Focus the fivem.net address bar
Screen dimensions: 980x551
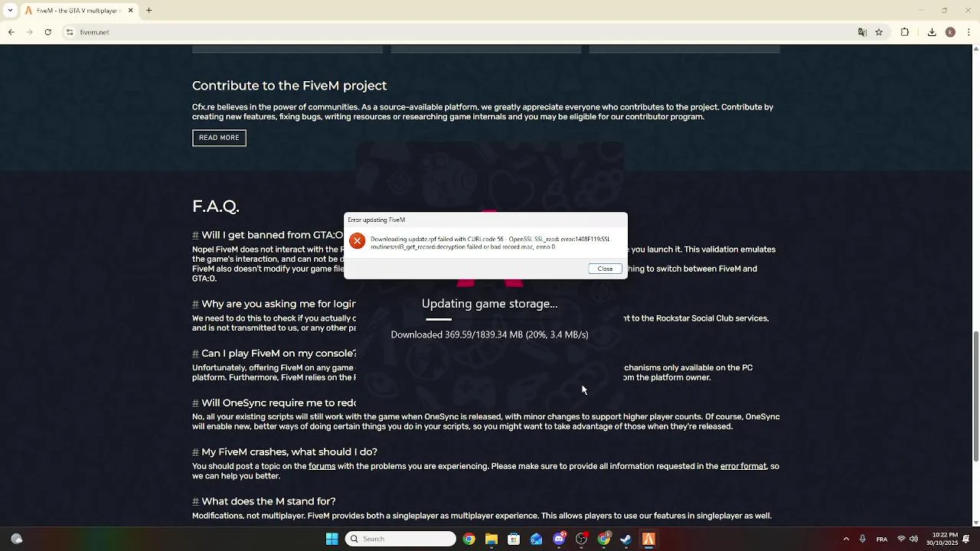point(459,32)
